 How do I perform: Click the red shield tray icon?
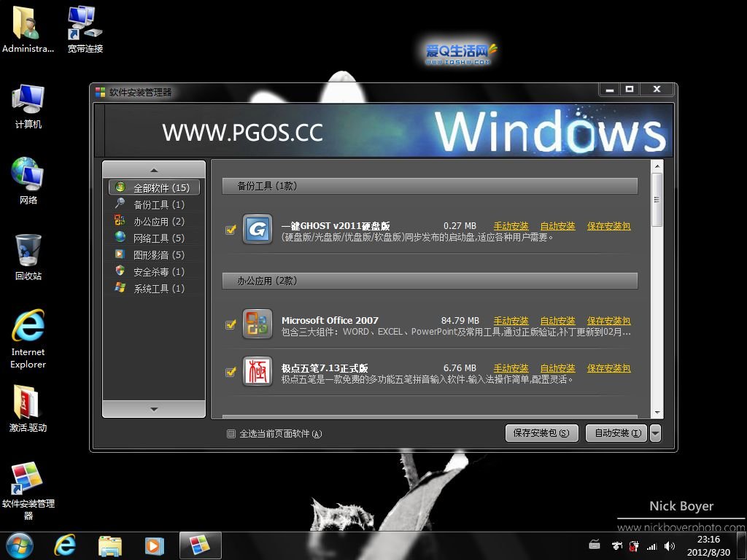[x=634, y=546]
